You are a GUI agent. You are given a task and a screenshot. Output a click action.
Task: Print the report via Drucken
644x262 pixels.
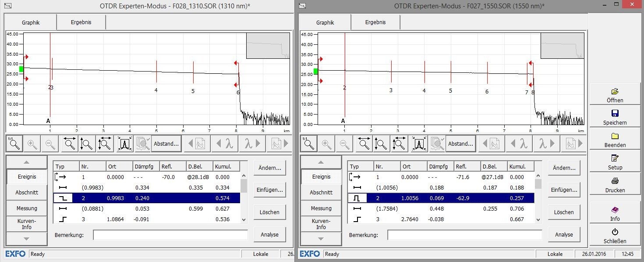point(614,185)
